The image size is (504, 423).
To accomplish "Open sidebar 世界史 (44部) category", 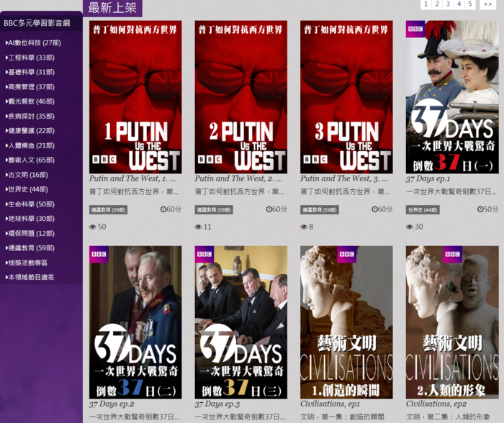I will [x=27, y=189].
